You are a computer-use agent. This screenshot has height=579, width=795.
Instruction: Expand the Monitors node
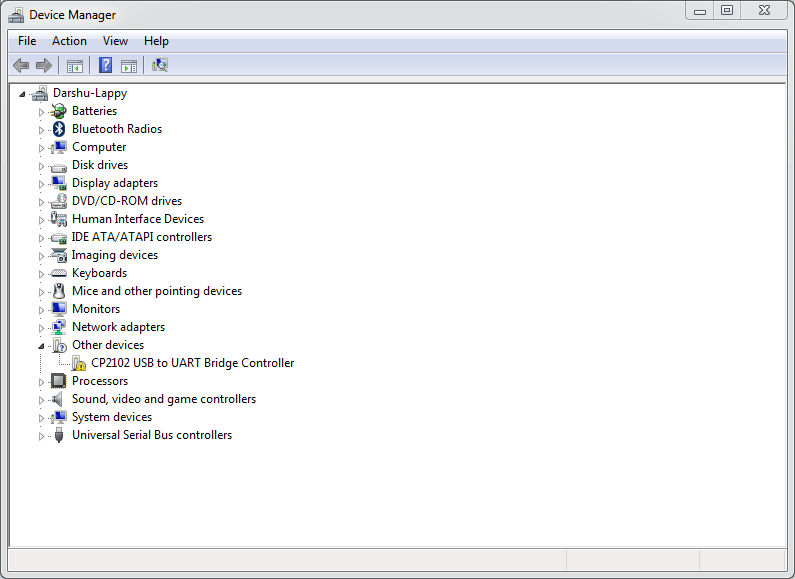[x=41, y=310]
